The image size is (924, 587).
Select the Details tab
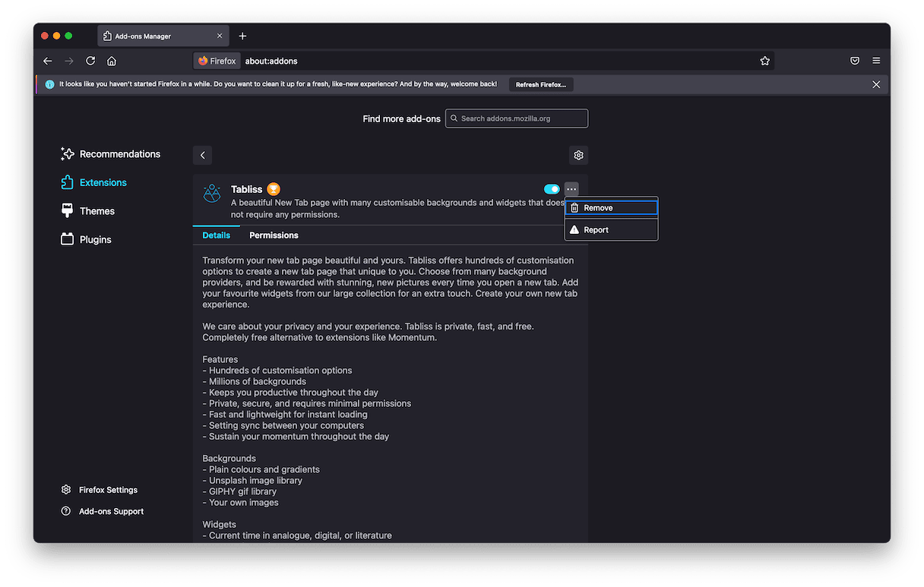point(216,235)
